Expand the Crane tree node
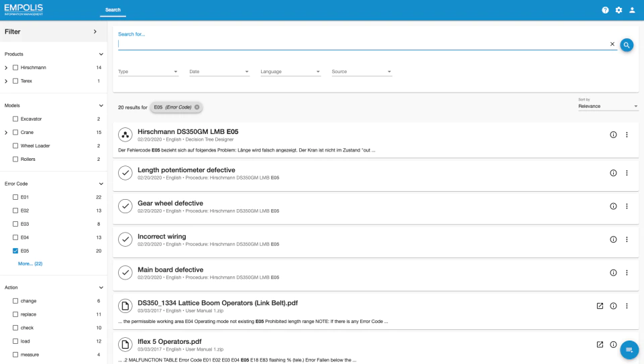644x364 pixels. pyautogui.click(x=6, y=133)
